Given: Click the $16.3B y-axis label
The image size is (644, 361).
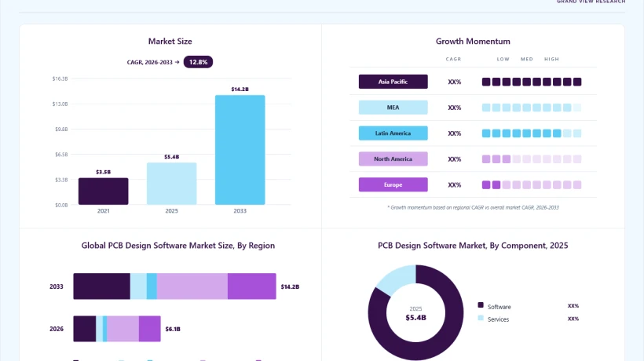Looking at the screenshot, I should 60,78.
